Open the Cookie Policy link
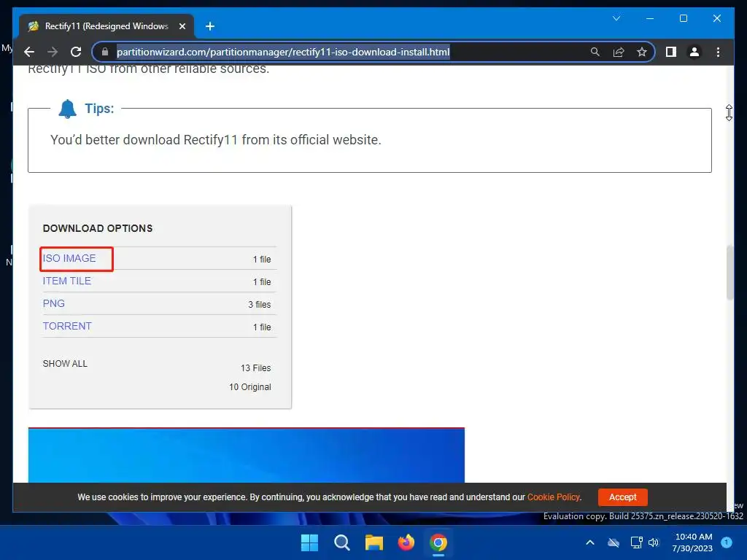 pos(553,497)
